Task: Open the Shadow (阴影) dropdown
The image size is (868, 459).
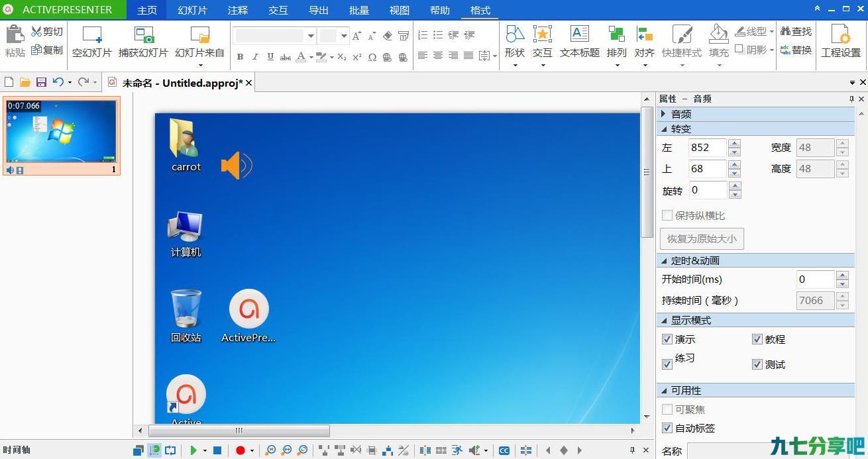Action: pos(755,50)
